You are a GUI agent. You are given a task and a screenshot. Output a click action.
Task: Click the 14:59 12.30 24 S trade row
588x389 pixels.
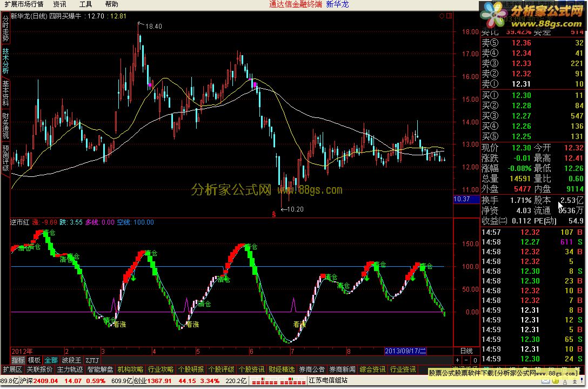[532, 359]
